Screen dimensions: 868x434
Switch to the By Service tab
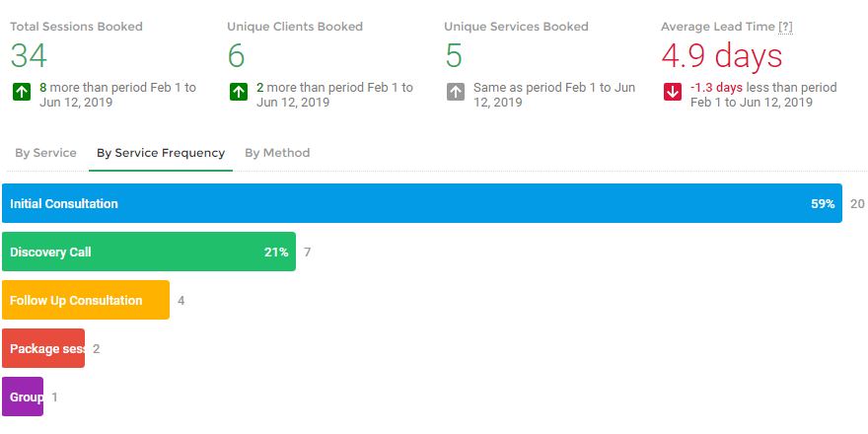[x=45, y=153]
